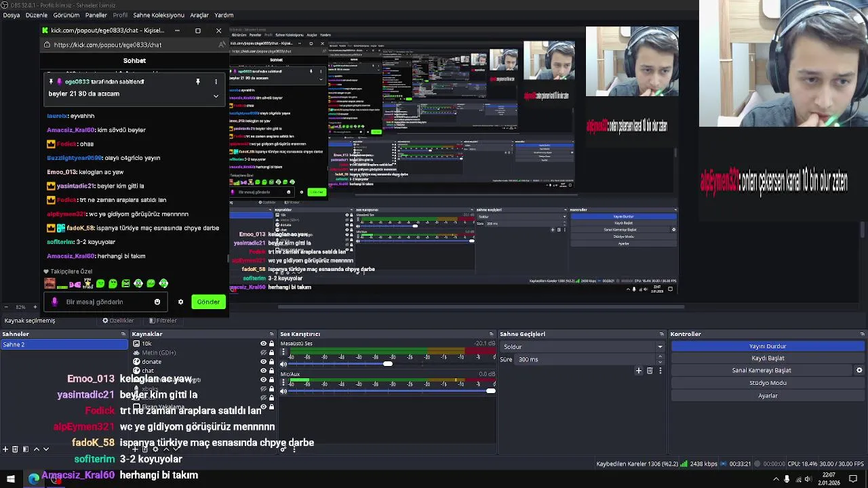This screenshot has width=868, height=488.
Task: Click the 10k image source icon
Action: [x=136, y=344]
